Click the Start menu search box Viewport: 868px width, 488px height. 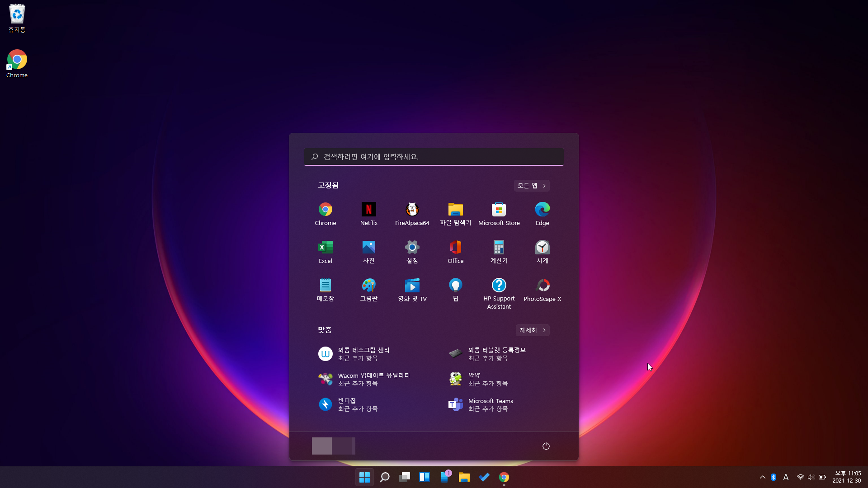click(434, 157)
